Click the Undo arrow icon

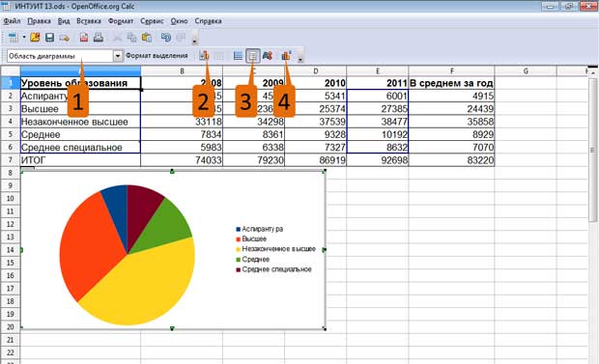[166, 38]
